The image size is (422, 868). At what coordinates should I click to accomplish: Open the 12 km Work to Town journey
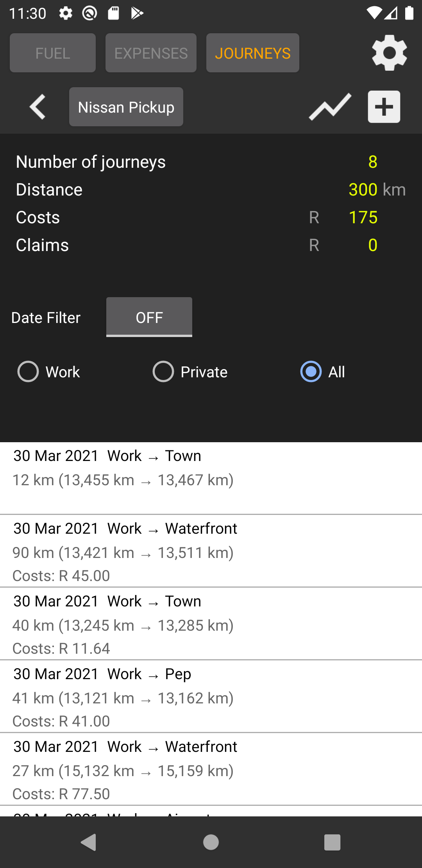[x=211, y=478]
